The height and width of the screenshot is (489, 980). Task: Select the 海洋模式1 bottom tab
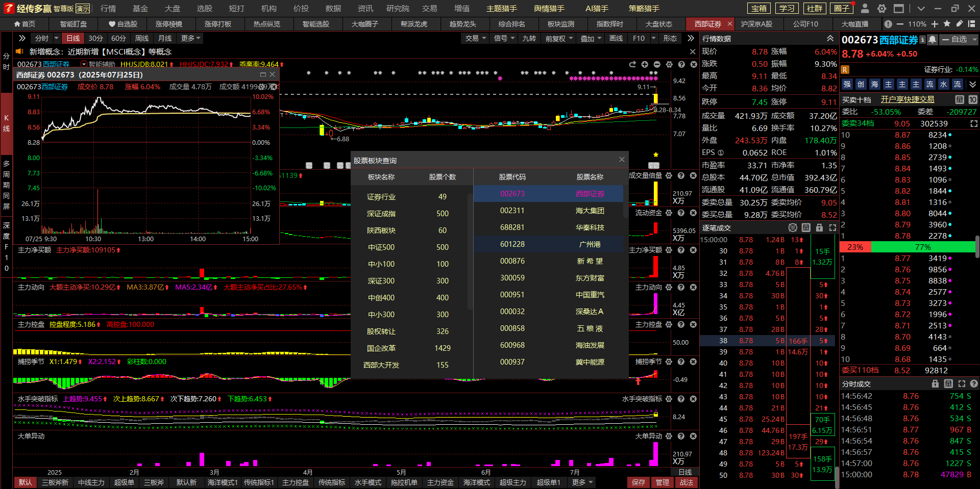pyautogui.click(x=222, y=482)
